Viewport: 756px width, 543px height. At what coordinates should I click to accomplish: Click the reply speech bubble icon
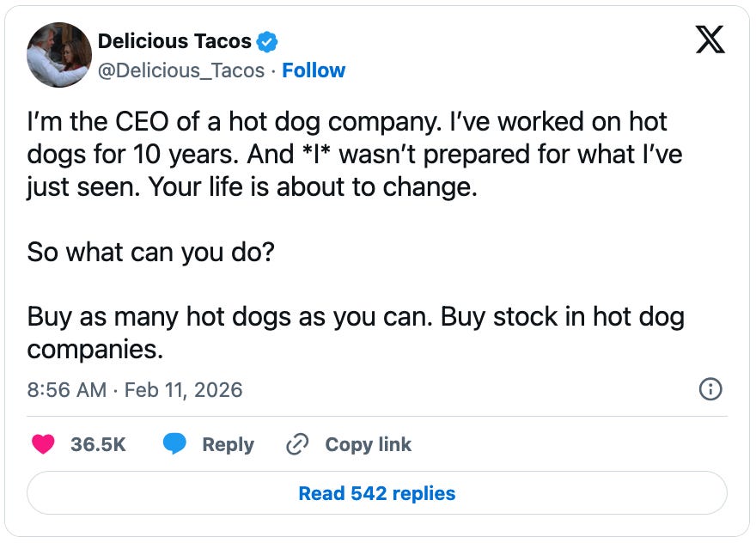(x=173, y=444)
